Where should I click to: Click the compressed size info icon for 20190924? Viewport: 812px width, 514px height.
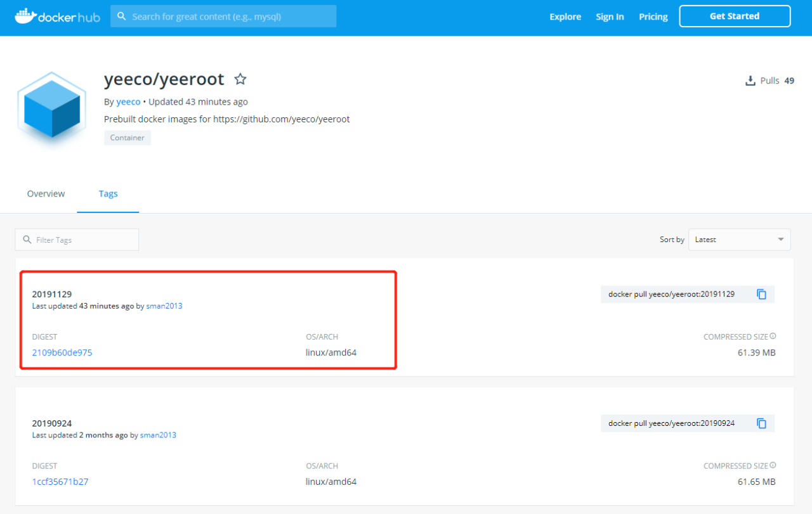[773, 466]
